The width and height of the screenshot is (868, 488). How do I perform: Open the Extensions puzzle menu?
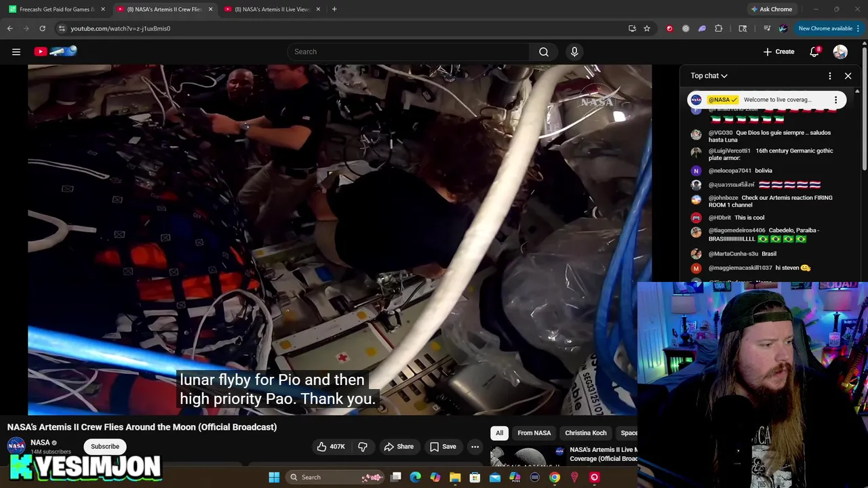click(719, 28)
